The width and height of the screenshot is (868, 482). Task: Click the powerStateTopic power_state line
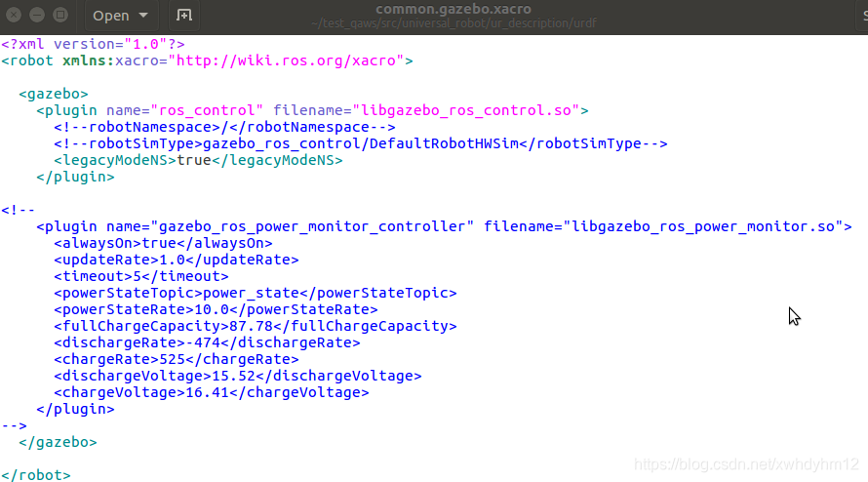256,293
